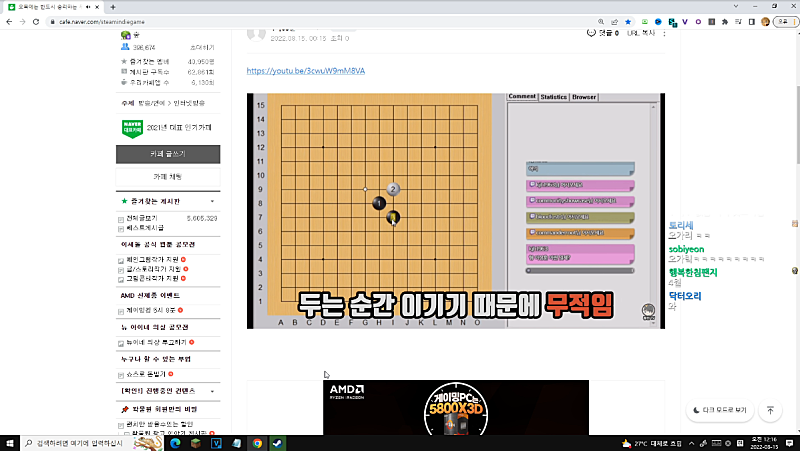Jump to top with the up arrow button
Viewport: 800px width, 451px height.
click(x=770, y=410)
